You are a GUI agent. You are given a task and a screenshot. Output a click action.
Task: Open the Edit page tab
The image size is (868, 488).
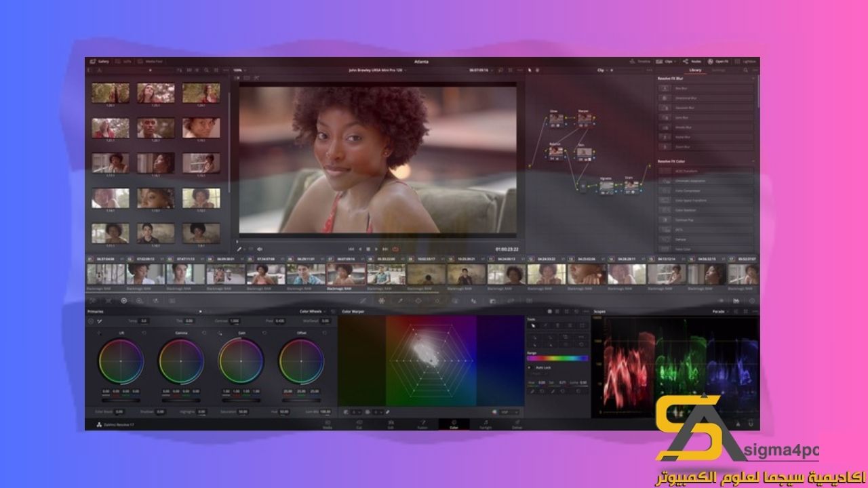tap(391, 425)
